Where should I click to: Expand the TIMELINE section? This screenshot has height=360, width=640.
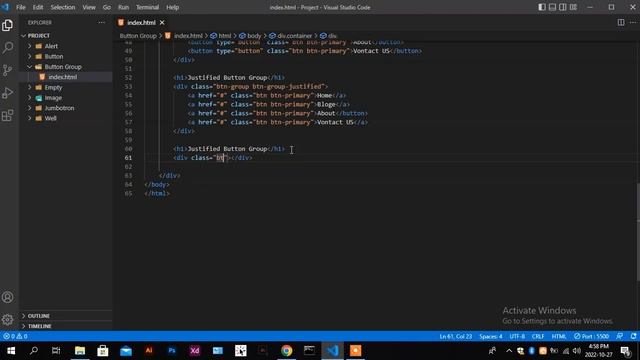click(65, 326)
